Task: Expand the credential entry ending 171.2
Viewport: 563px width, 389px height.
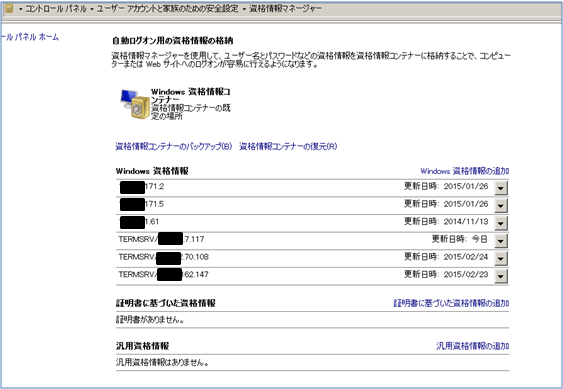Action: click(501, 187)
